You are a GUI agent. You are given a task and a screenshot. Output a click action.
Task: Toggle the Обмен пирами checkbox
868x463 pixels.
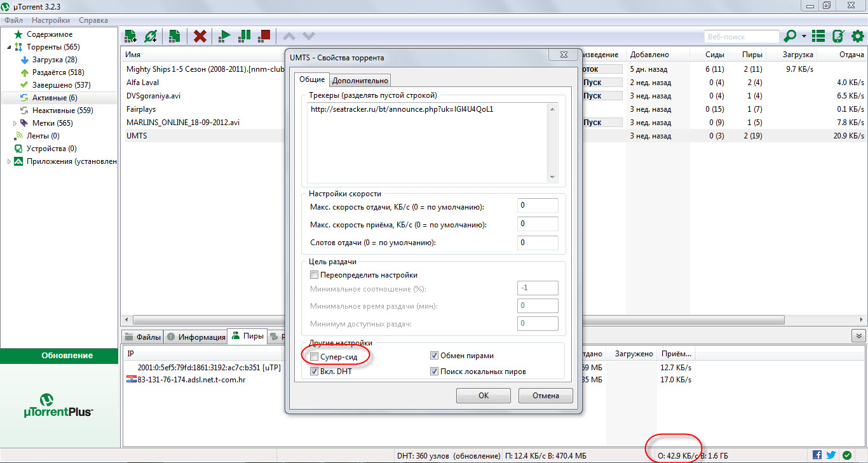coord(434,356)
